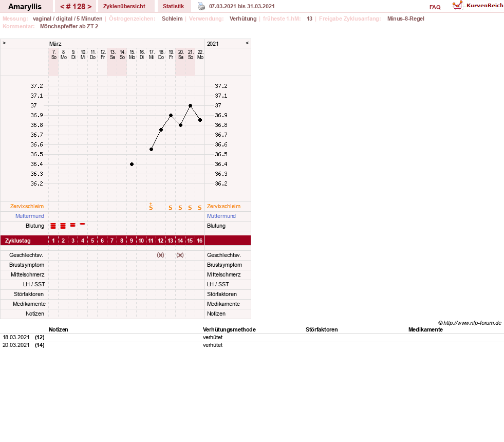Click the left Mittelschmerz row label
Screen dimensions: 504x442
click(x=27, y=275)
